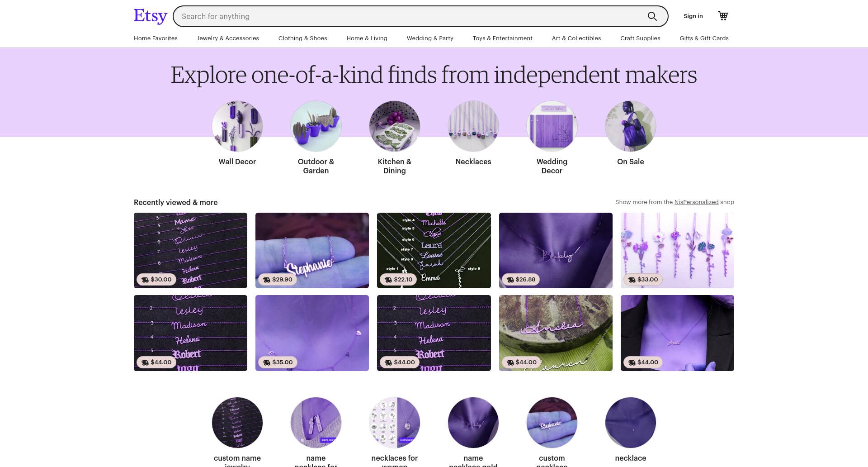The width and height of the screenshot is (868, 467).
Task: Open the Art & Collectibles menu
Action: (x=576, y=38)
